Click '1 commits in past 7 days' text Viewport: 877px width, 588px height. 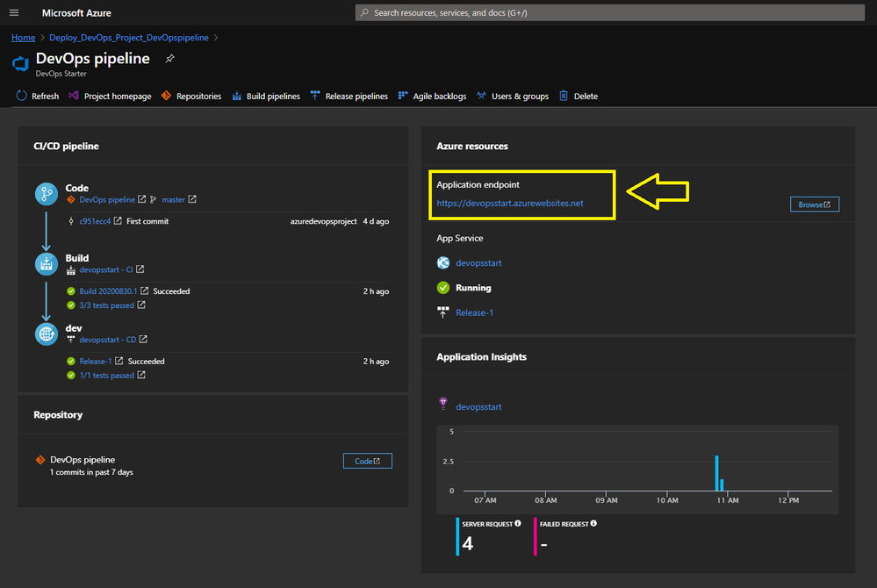pos(91,472)
